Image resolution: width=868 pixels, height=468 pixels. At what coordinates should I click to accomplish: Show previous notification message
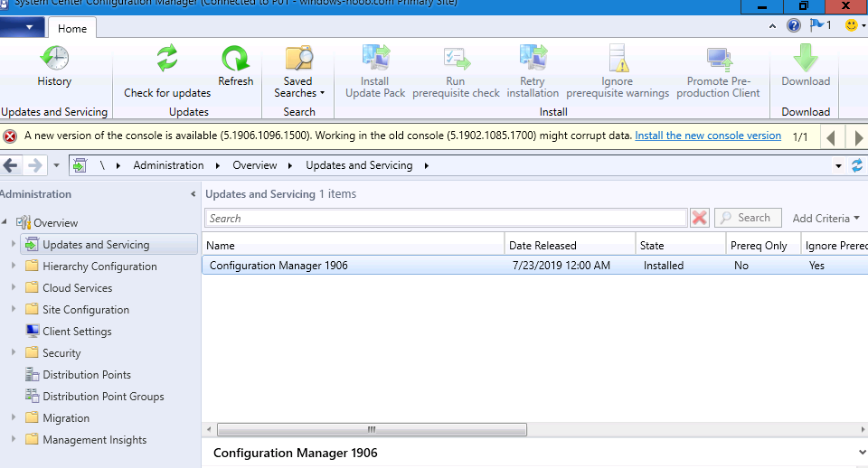830,137
